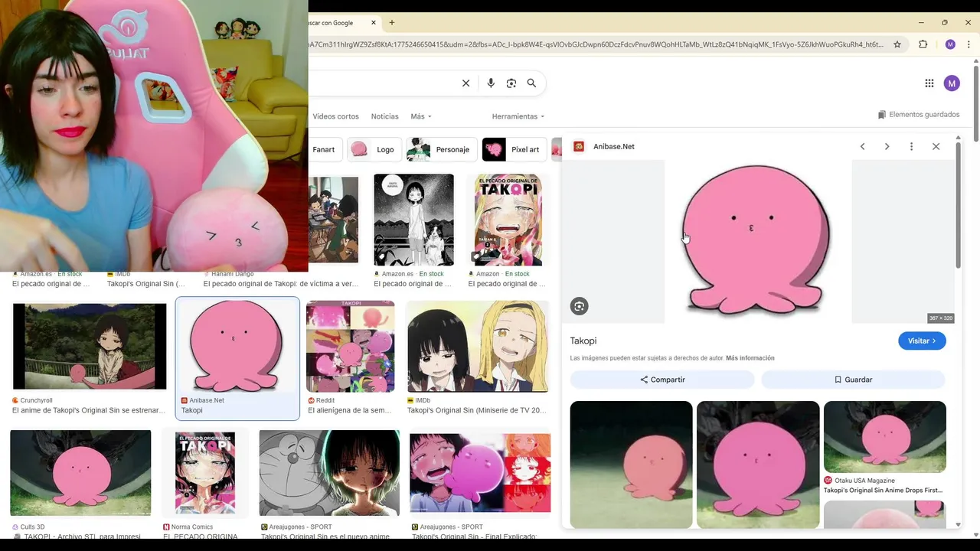980x551 pixels.
Task: Open the black-and-white manga cover thumbnail
Action: point(413,220)
